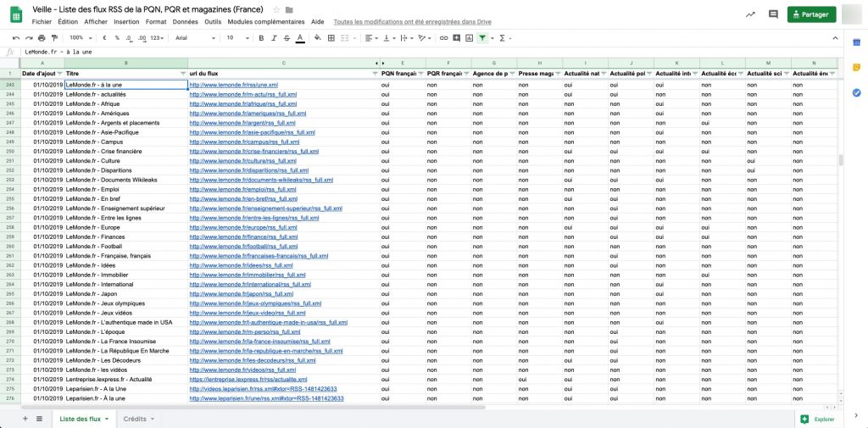Screen dimensions: 868x428
Task: Open the Titre column filter dropdown
Action: (183, 73)
